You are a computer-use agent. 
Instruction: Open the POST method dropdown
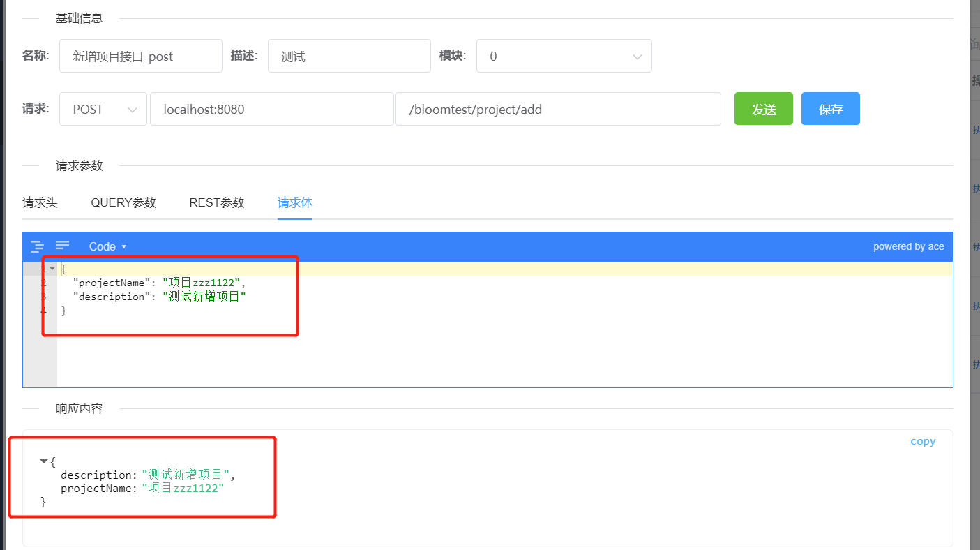[103, 109]
